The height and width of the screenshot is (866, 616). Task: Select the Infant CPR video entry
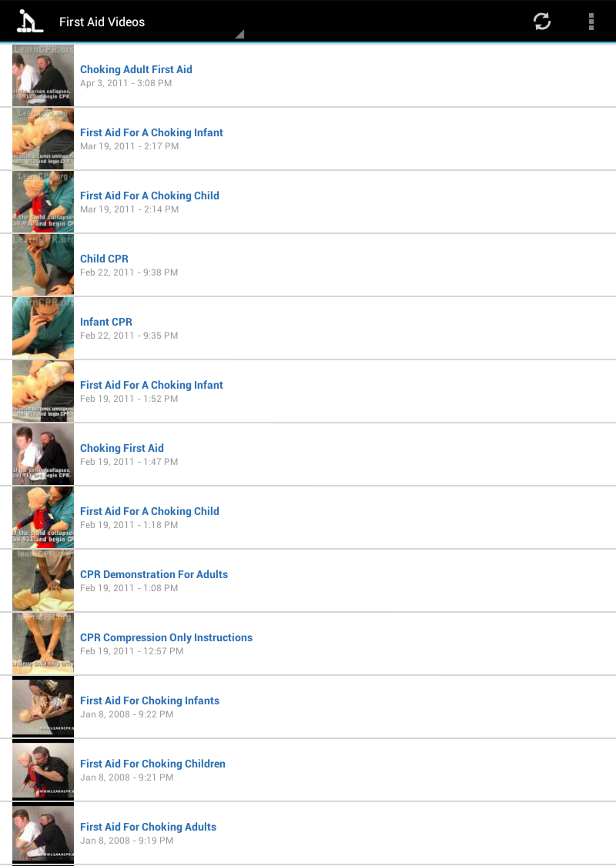click(x=308, y=328)
